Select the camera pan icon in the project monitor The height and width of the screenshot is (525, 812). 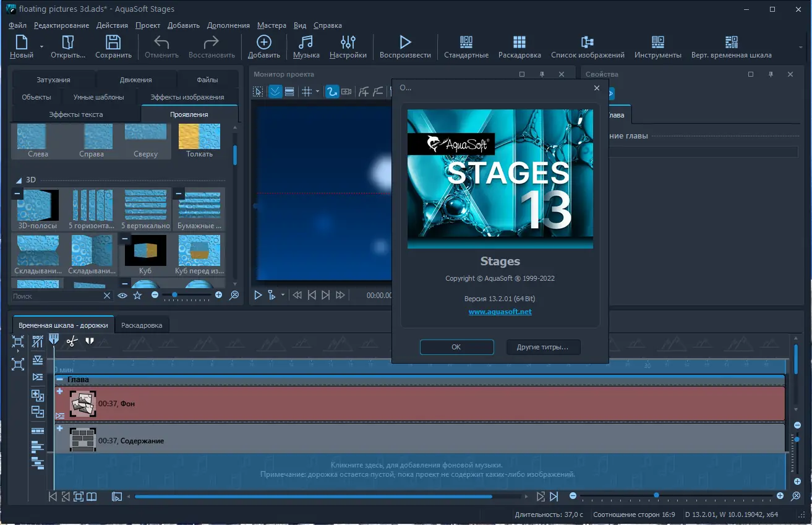pyautogui.click(x=347, y=92)
